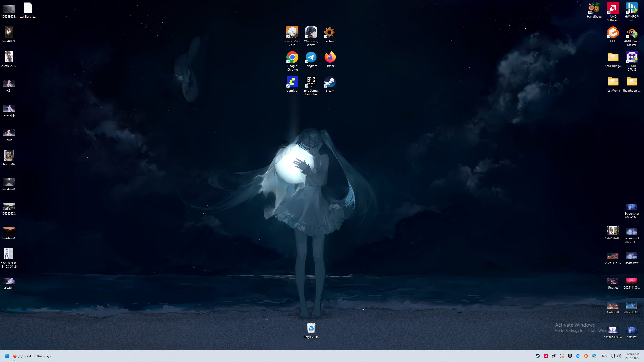The height and width of the screenshot is (362, 644).
Task: Open the Firefox desktop thread taskbar window
Action: 32,356
